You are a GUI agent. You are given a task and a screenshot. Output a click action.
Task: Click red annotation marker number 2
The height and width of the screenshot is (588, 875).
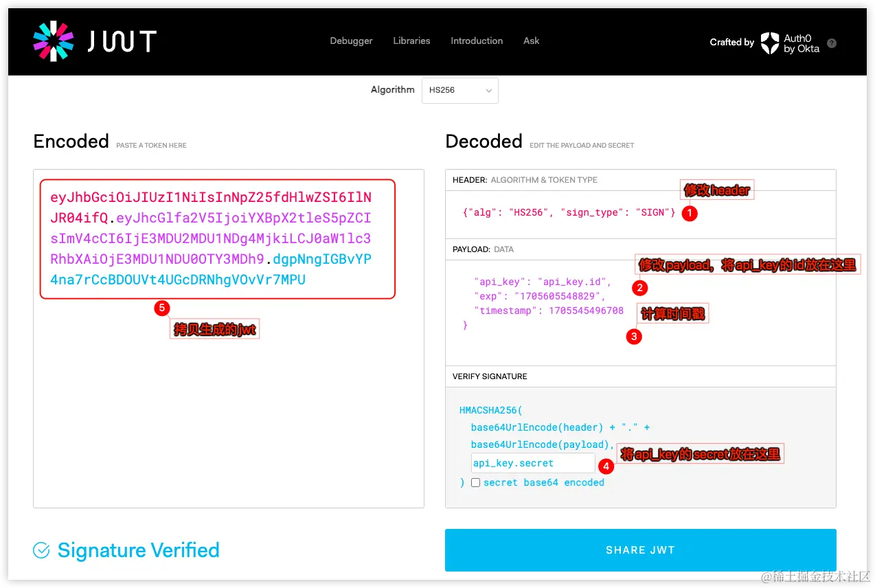[639, 287]
